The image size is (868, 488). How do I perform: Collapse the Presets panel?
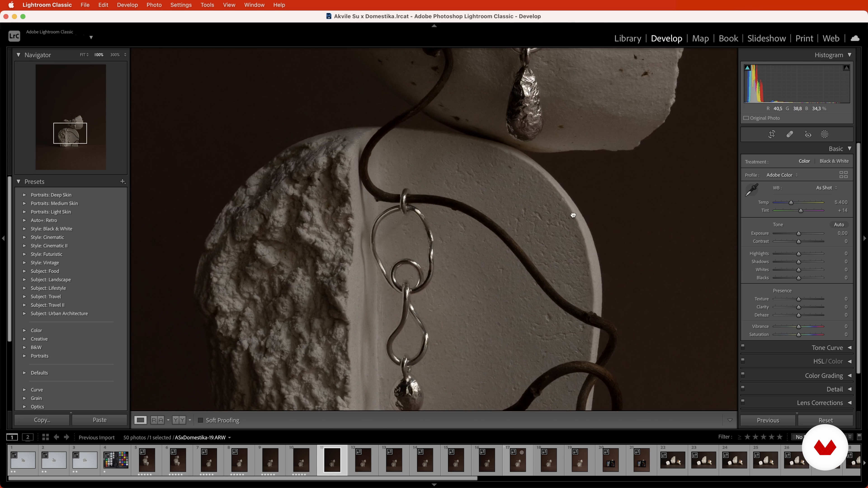(x=19, y=182)
